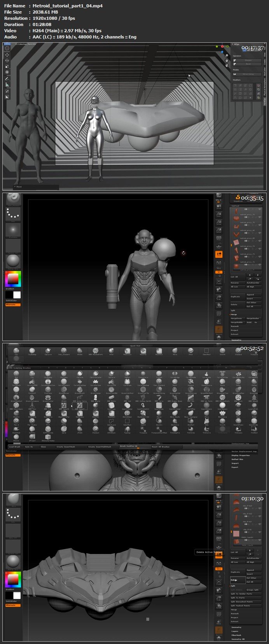The image size is (269, 644).
Task: Pick the hPolish brush in Quick Pick row
Action: 80,351
